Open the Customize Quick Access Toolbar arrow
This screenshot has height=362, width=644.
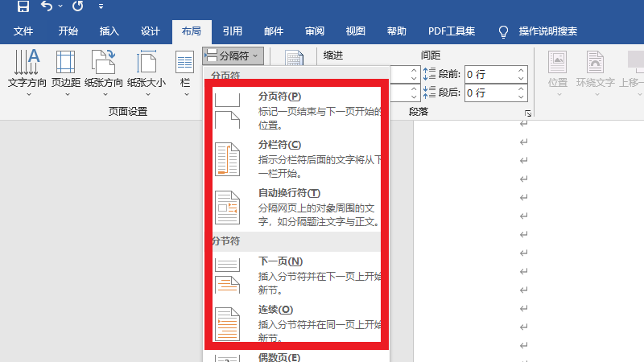(101, 7)
